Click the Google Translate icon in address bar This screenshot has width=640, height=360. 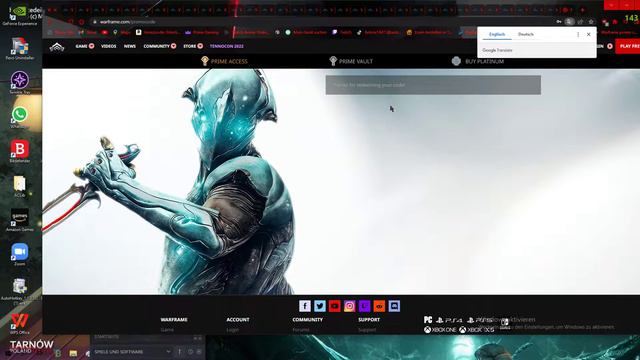(569, 22)
